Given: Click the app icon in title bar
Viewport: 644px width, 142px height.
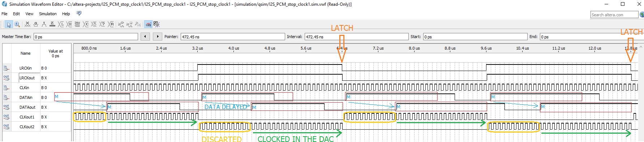Looking at the screenshot, I should coord(4,4).
